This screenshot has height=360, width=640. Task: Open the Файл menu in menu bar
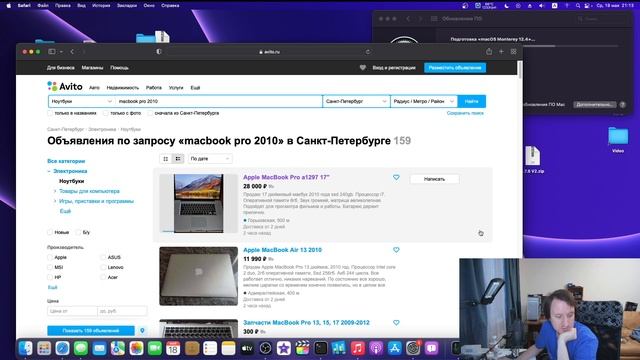tap(43, 6)
